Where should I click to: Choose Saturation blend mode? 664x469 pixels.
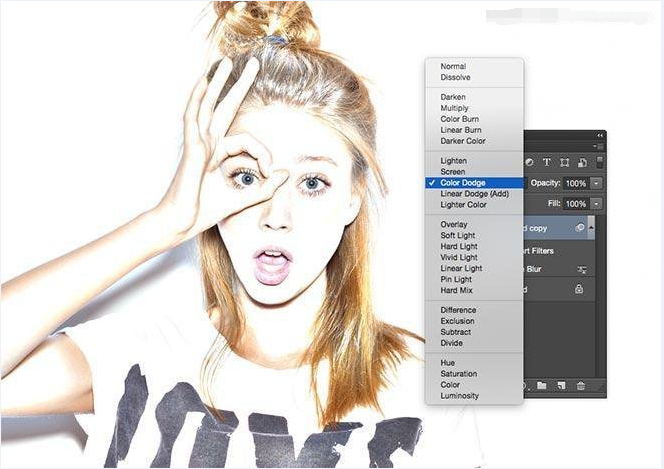(474, 374)
